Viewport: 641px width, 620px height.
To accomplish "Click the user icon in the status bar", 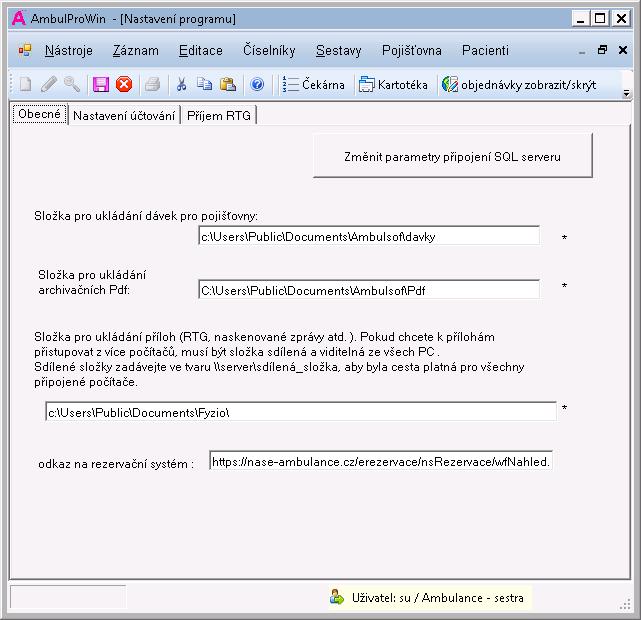I will pos(337,597).
